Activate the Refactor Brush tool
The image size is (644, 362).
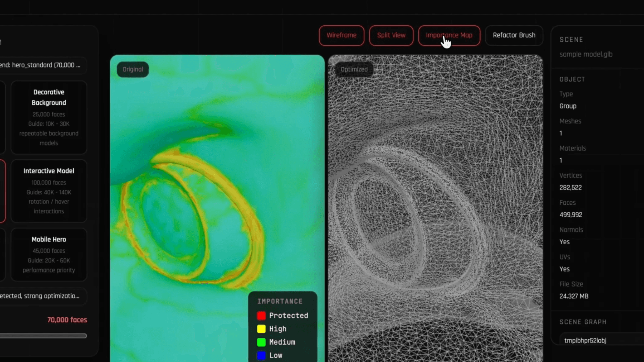point(514,35)
